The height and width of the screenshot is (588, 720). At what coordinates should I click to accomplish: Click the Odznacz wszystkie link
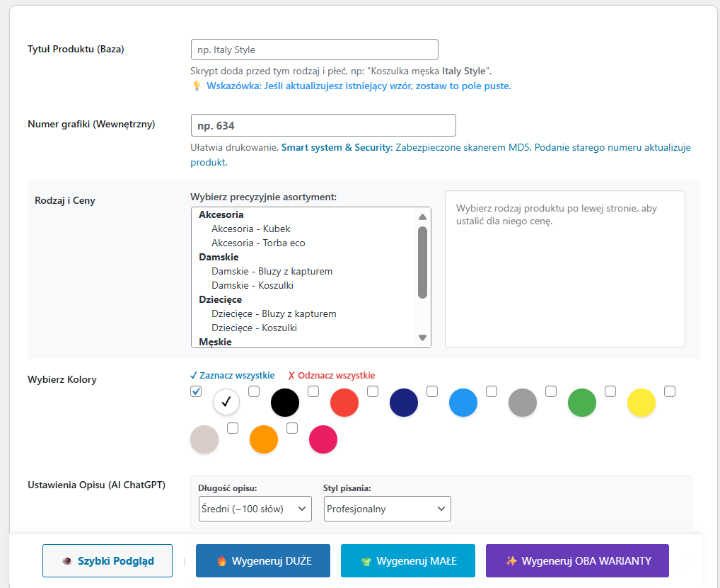click(x=331, y=375)
